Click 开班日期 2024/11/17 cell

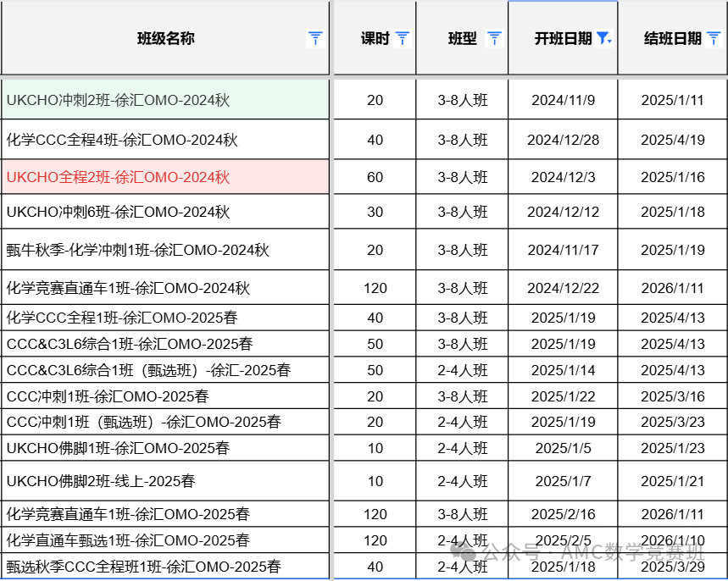pyautogui.click(x=564, y=250)
